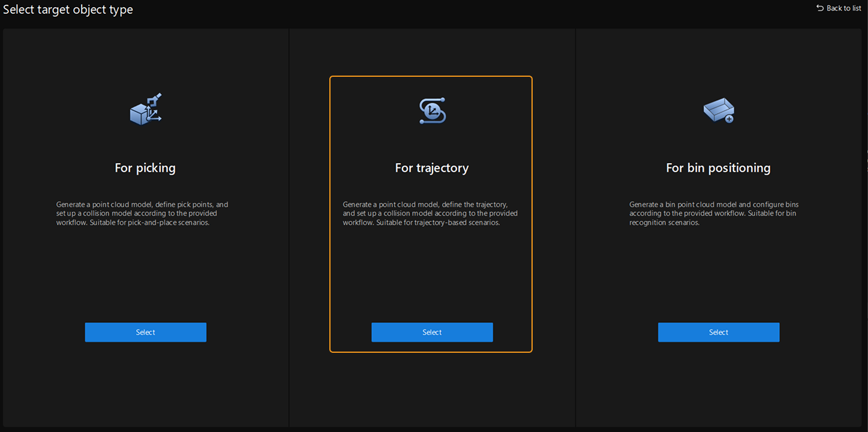Click the bin recognition scenarios description text
Image resolution: width=868 pixels, height=432 pixels.
point(714,214)
